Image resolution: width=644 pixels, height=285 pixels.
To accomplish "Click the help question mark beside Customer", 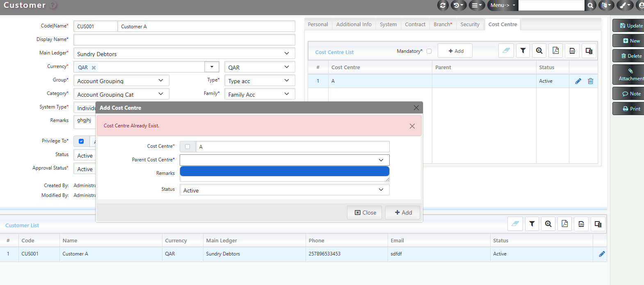I will coord(53,5).
